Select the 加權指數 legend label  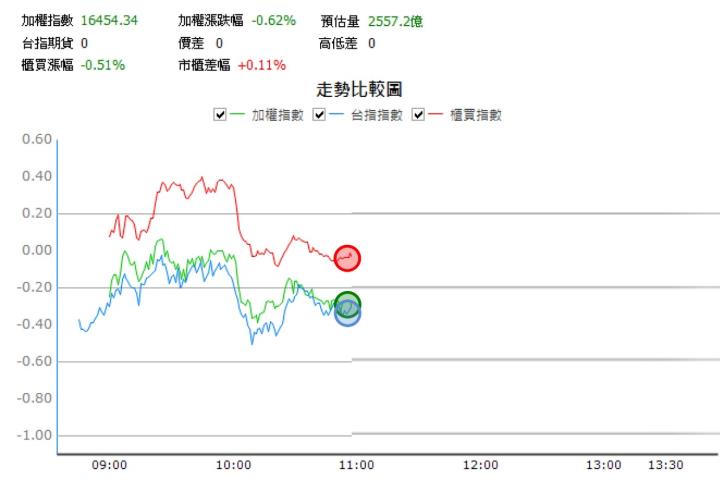click(x=277, y=115)
